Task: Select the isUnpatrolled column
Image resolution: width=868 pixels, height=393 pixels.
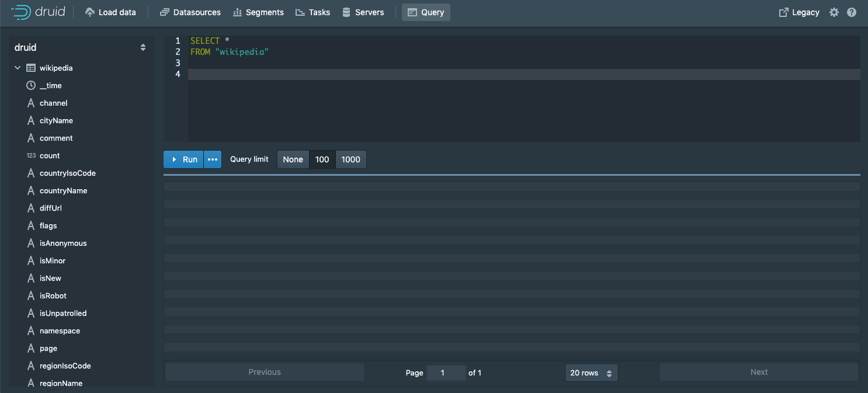Action: pyautogui.click(x=63, y=314)
